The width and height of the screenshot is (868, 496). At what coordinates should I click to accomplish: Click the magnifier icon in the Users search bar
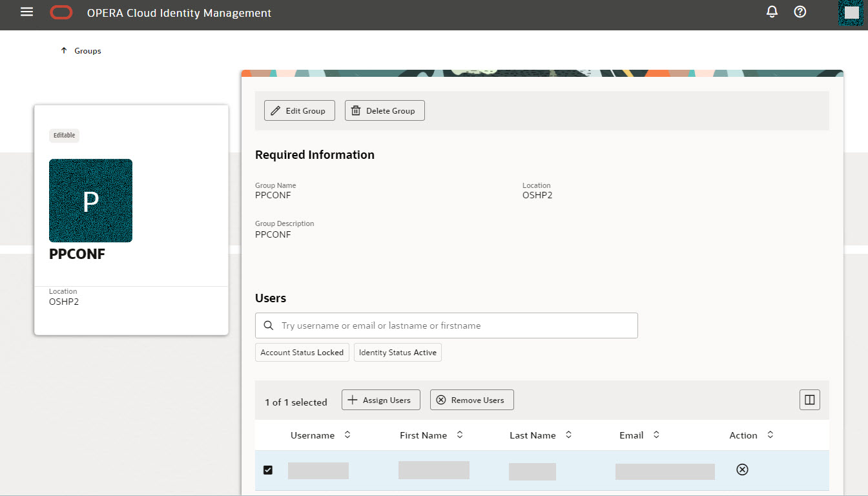click(269, 325)
